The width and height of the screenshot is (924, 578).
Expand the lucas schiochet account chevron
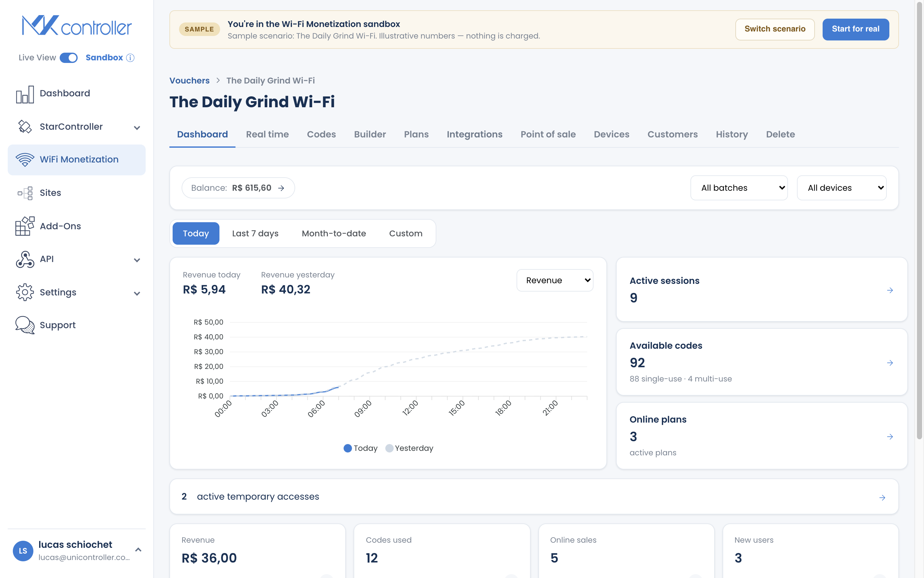[x=138, y=549]
